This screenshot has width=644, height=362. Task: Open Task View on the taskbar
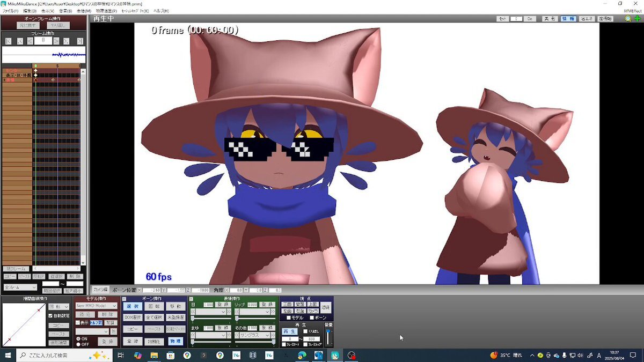tap(121, 355)
